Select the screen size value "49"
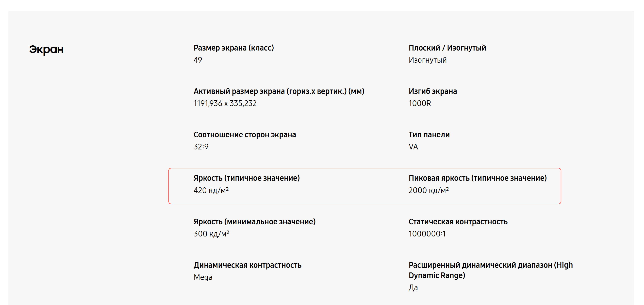The image size is (644, 305). 198,60
